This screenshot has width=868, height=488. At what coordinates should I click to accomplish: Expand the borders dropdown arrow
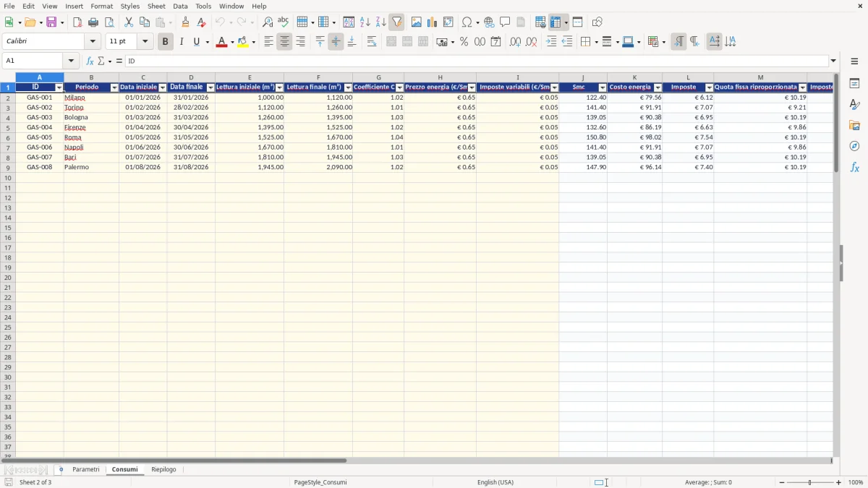point(595,42)
